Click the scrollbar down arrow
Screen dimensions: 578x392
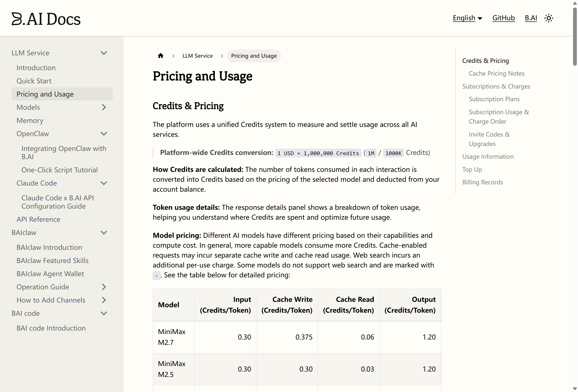click(575, 388)
